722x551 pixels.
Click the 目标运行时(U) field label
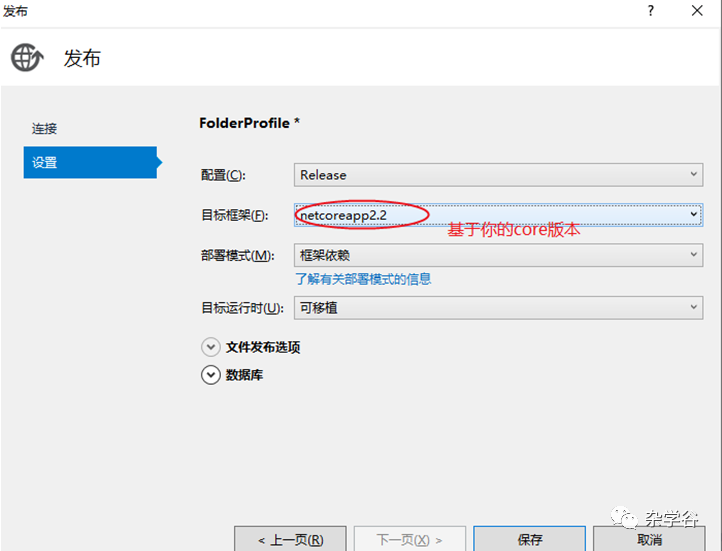[242, 308]
